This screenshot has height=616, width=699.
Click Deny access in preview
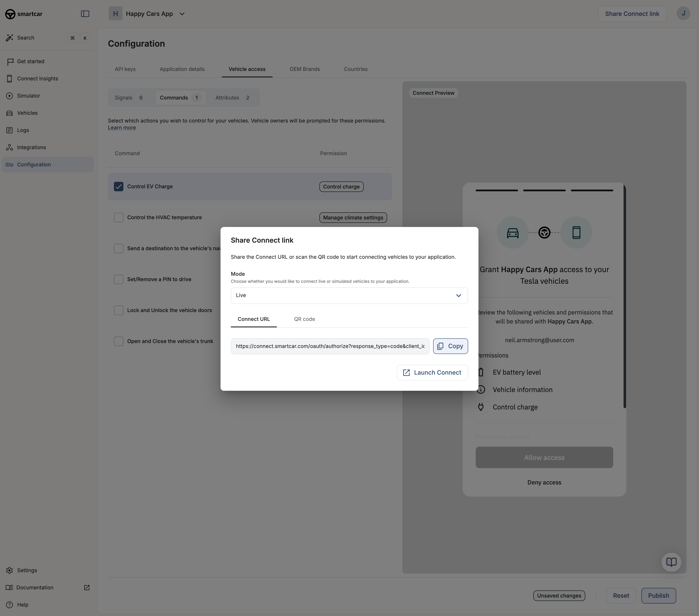(x=544, y=482)
